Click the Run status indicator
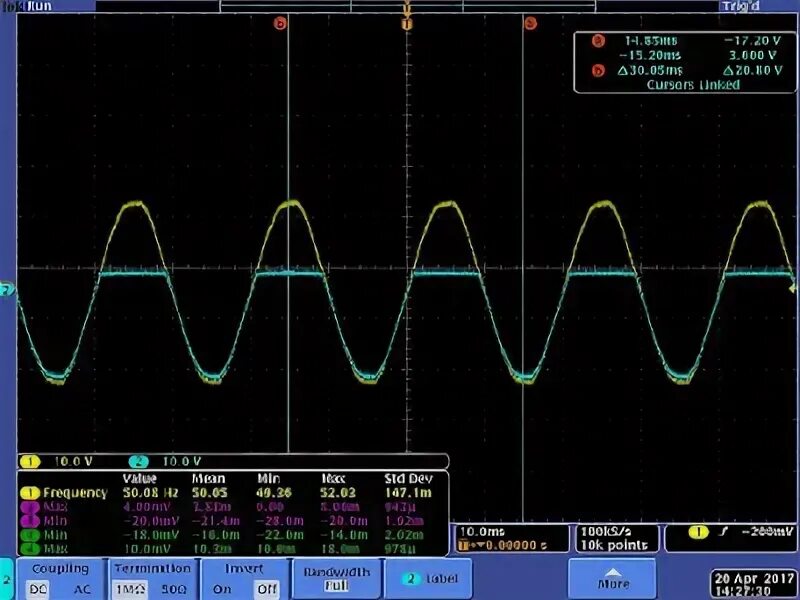This screenshot has width=800, height=600. tap(38, 6)
